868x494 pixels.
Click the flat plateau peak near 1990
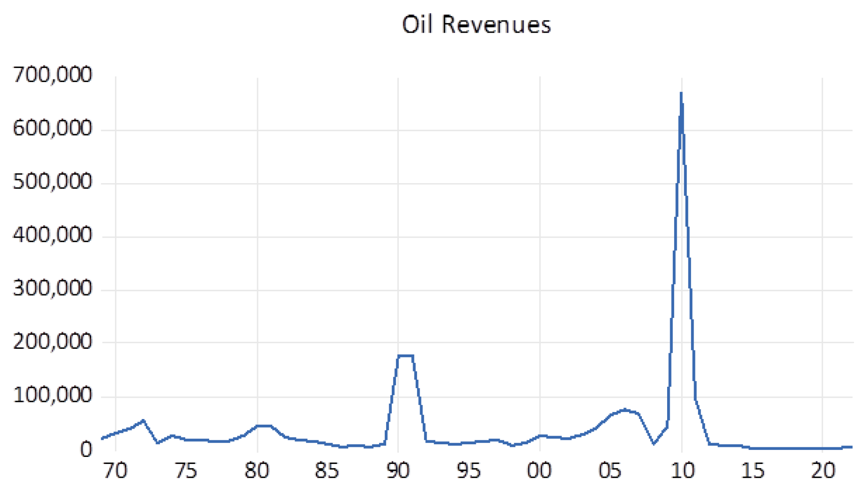tap(405, 356)
